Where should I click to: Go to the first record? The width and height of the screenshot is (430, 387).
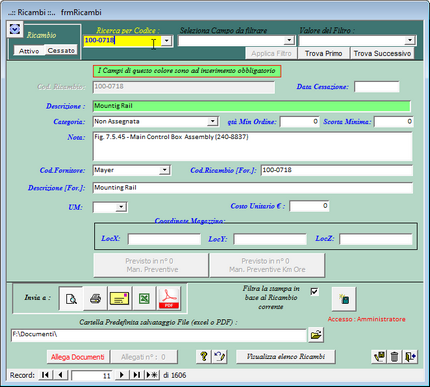(45, 375)
